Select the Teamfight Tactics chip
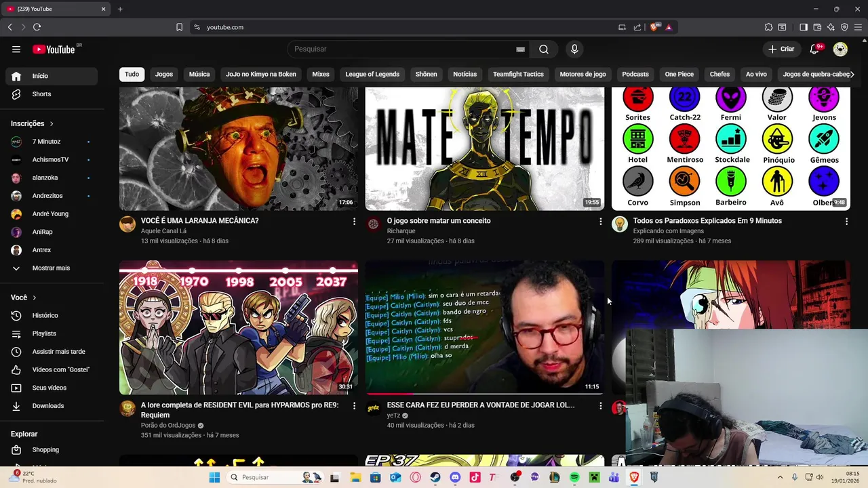 pos(518,74)
